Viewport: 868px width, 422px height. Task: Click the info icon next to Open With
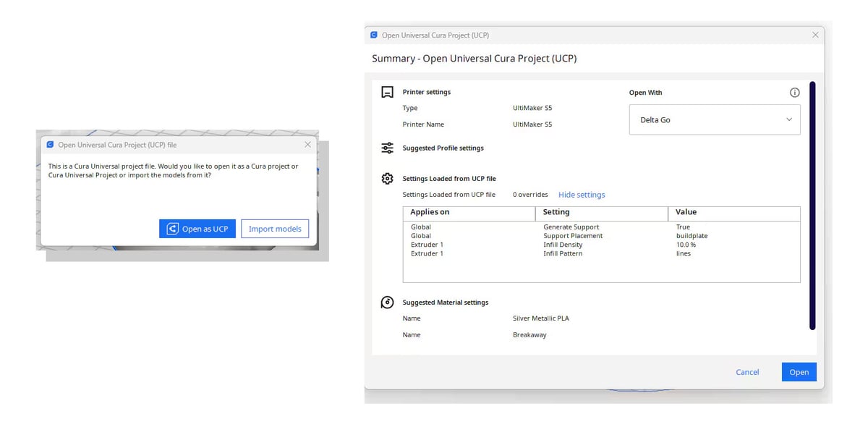[x=794, y=93]
